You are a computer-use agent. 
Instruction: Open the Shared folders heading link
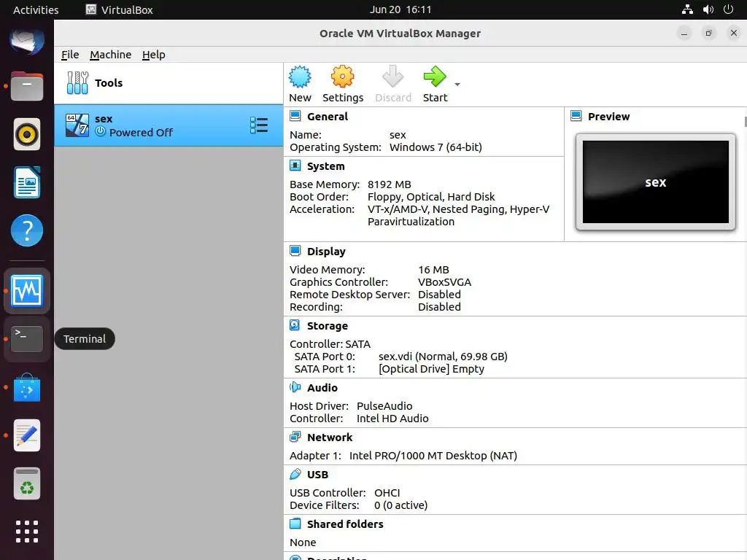345,524
